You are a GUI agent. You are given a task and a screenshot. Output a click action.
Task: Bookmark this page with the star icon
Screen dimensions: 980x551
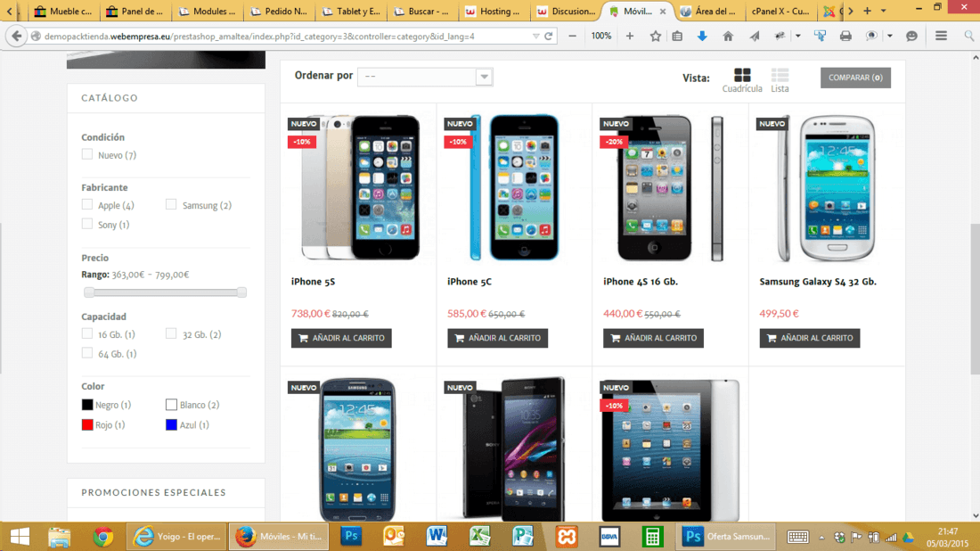pos(655,37)
